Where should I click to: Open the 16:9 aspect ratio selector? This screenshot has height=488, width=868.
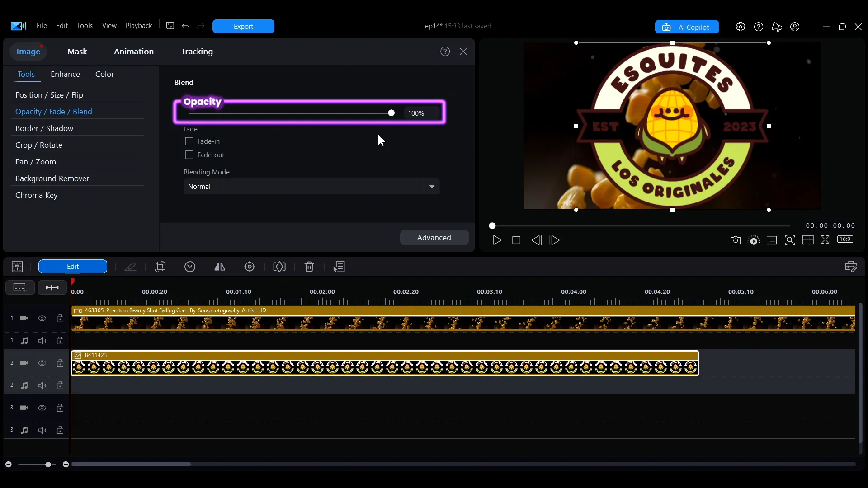tap(845, 239)
